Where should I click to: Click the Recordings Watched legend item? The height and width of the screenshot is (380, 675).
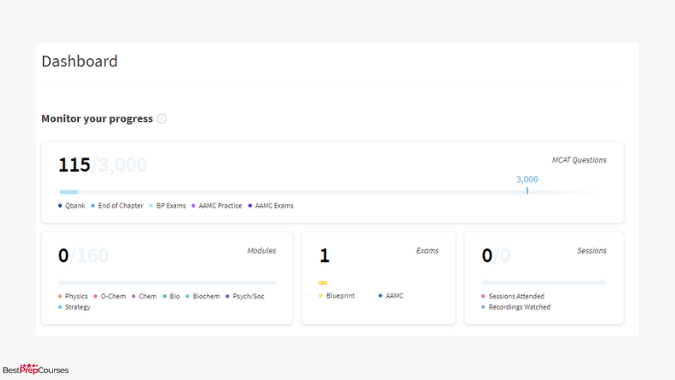[x=516, y=307]
